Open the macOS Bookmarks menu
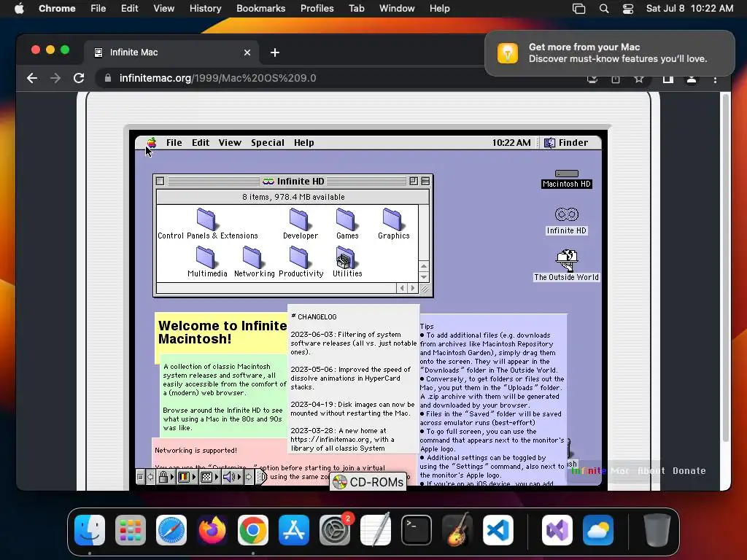Viewport: 747px width, 560px height. (260, 8)
